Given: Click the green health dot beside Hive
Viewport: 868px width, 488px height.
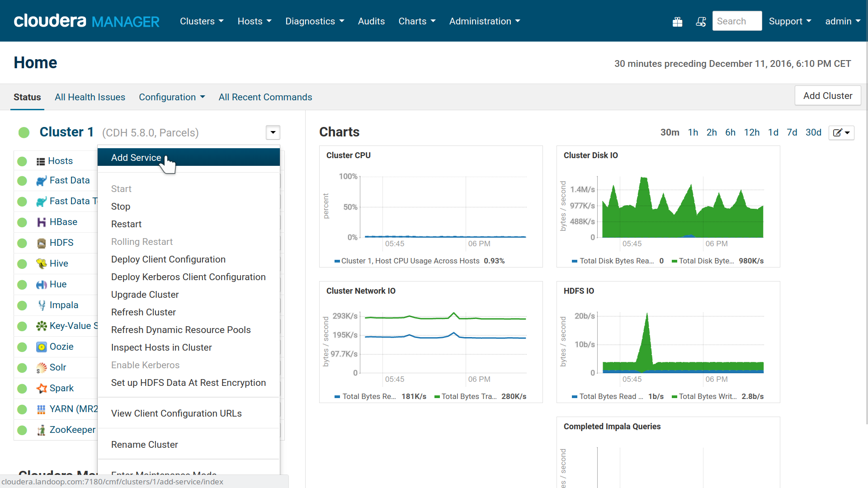Looking at the screenshot, I should [22, 264].
